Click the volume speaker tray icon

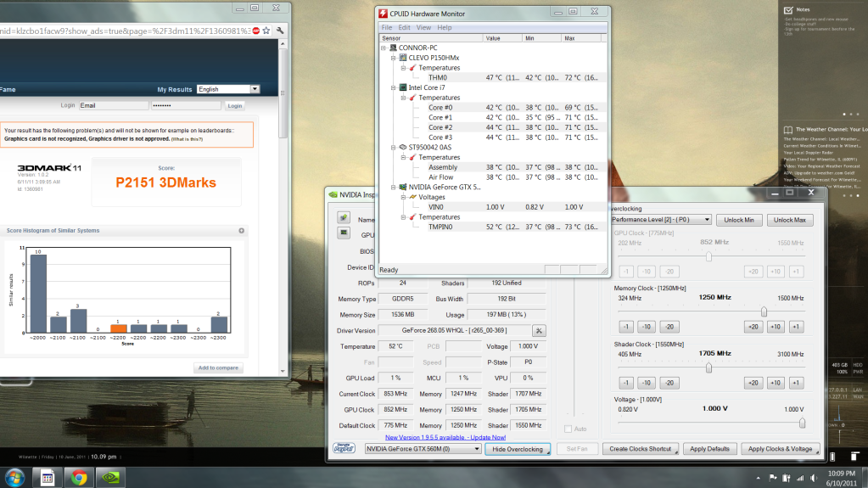(x=814, y=478)
